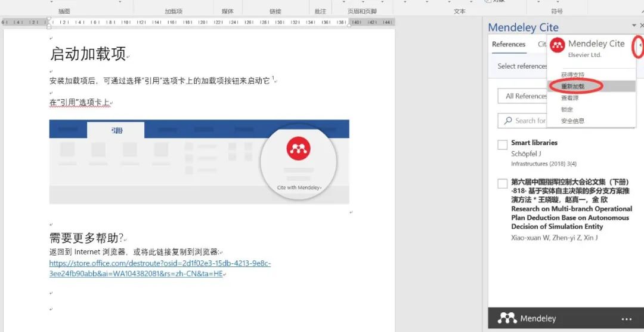
Task: Check the Smart libraries reference
Action: pos(502,145)
